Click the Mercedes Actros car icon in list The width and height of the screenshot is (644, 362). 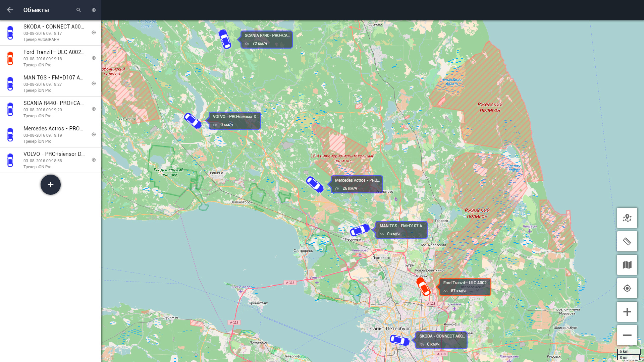(10, 135)
